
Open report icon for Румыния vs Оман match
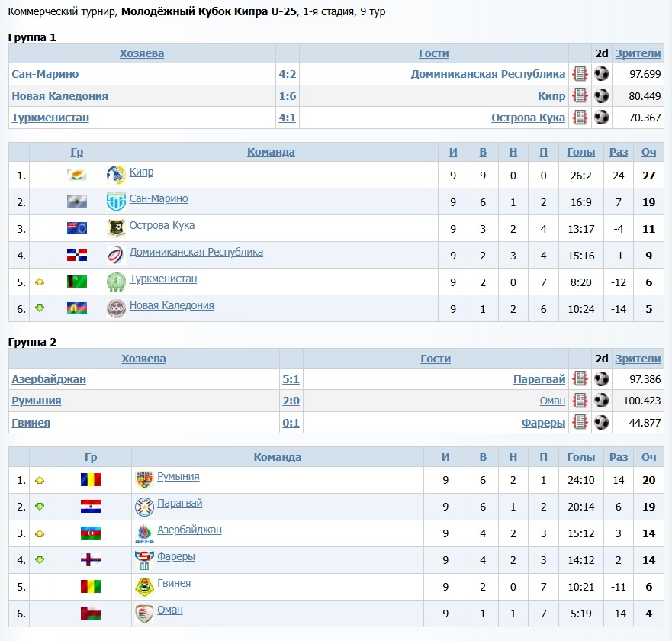580,401
